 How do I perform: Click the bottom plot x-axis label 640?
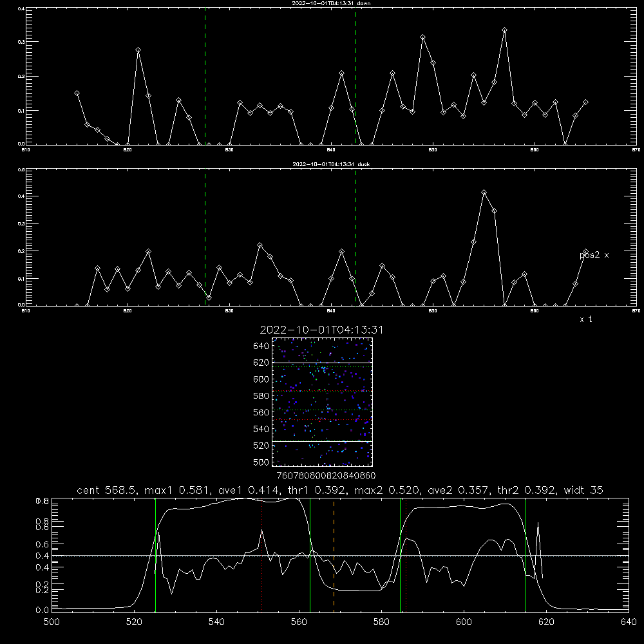[x=629, y=622]
